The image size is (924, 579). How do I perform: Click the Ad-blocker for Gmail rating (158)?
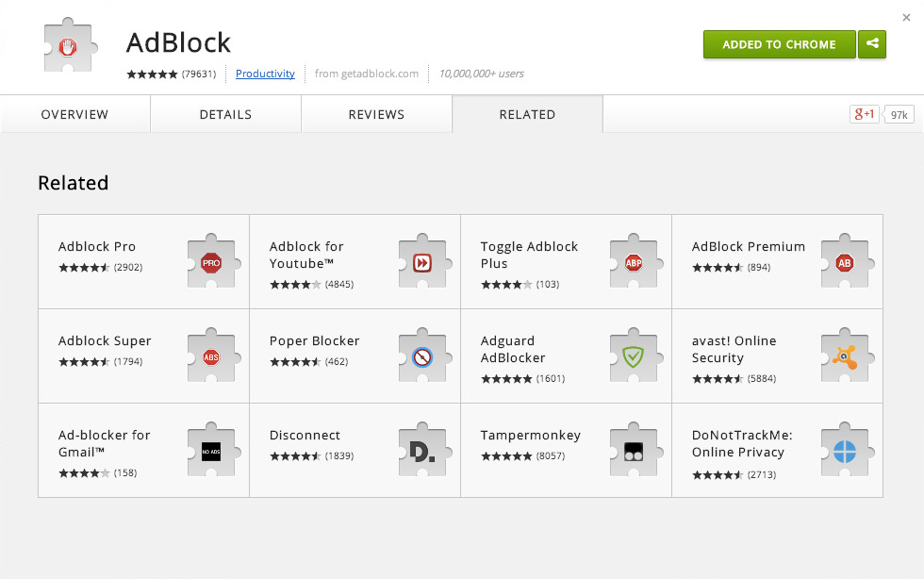[98, 472]
